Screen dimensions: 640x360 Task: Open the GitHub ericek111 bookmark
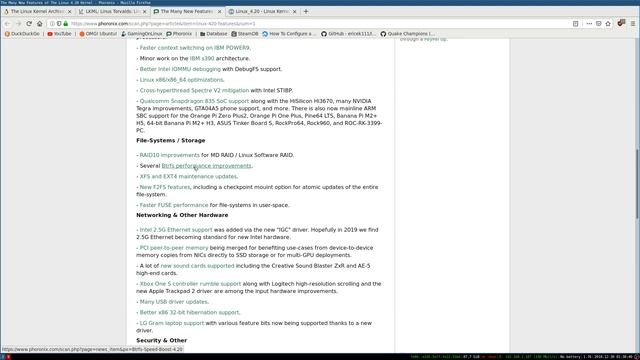pyautogui.click(x=348, y=34)
